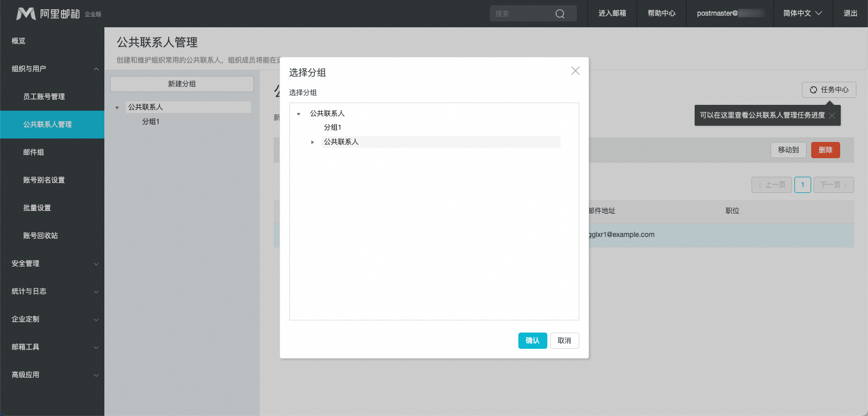Open 员工账号管理 in the sidebar
Image resolution: width=868 pixels, height=416 pixels.
tap(44, 97)
